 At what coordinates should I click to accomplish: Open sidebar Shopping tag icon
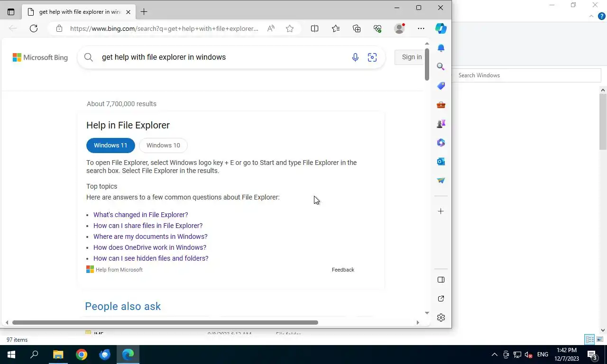[441, 86]
